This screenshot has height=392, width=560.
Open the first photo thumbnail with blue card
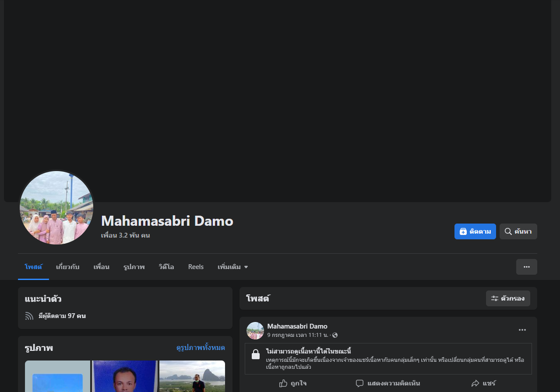[57, 376]
